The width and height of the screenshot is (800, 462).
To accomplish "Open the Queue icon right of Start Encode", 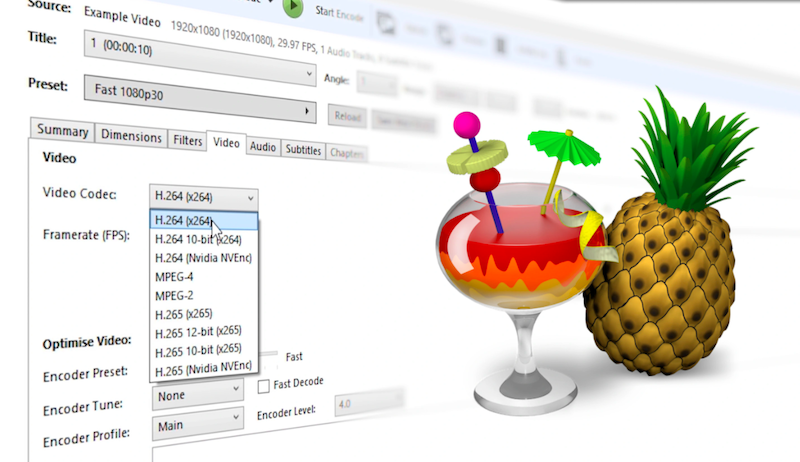I will (386, 23).
